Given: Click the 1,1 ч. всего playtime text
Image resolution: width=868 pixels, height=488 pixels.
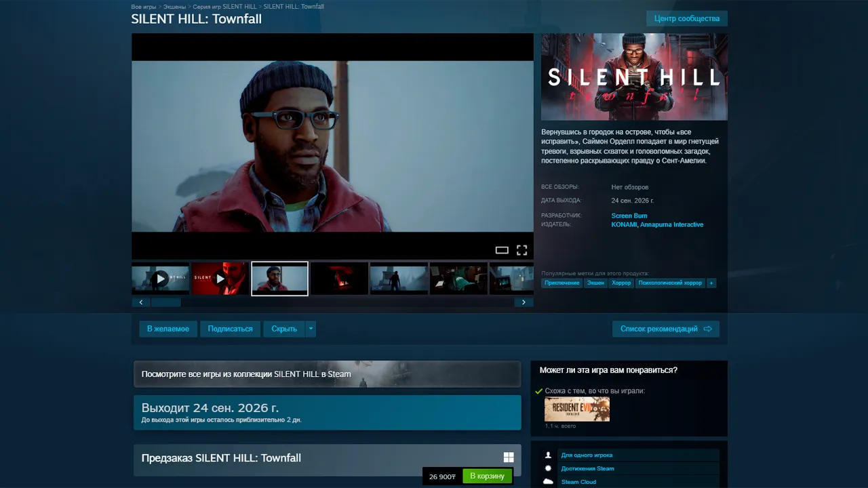Looking at the screenshot, I should click(560, 426).
